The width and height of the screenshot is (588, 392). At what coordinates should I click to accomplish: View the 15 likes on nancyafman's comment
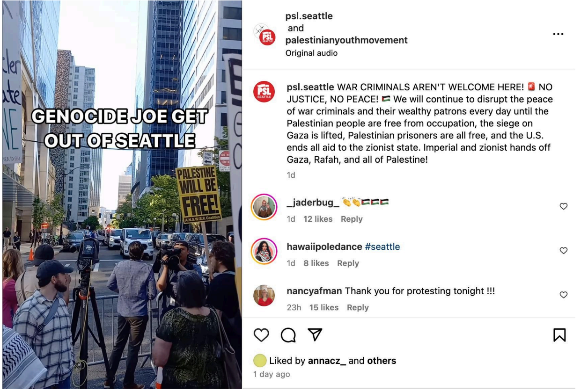click(x=323, y=307)
